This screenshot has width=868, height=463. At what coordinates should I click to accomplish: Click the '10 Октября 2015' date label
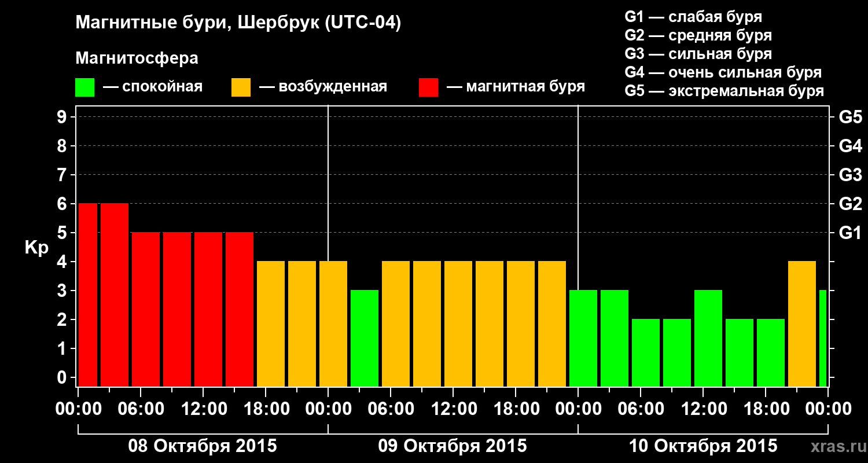(x=703, y=446)
